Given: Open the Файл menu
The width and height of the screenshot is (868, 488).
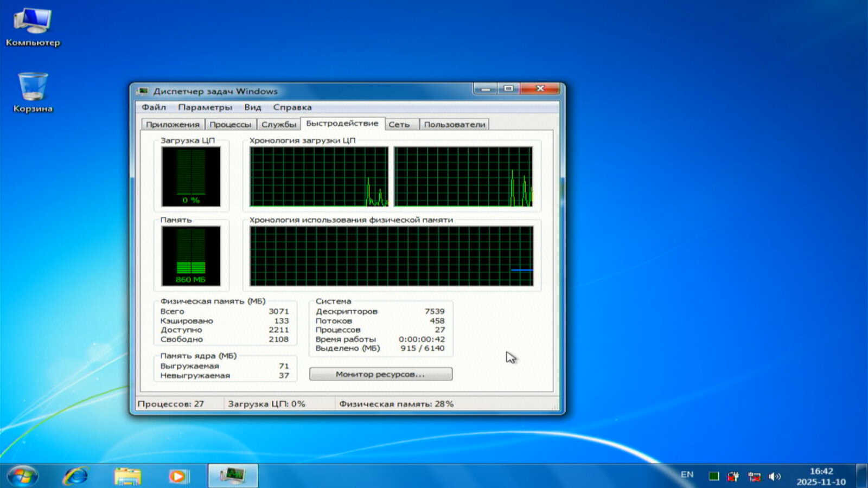Looking at the screenshot, I should [x=154, y=107].
